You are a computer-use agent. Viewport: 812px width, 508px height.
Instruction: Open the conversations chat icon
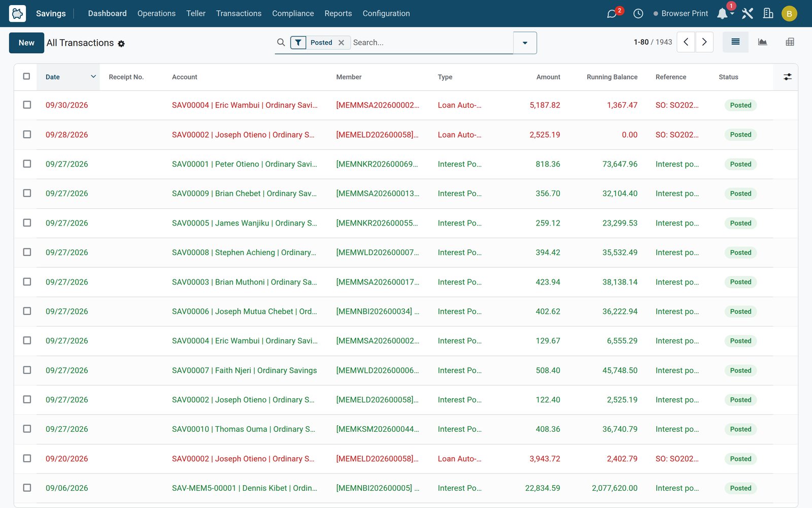pyautogui.click(x=612, y=14)
